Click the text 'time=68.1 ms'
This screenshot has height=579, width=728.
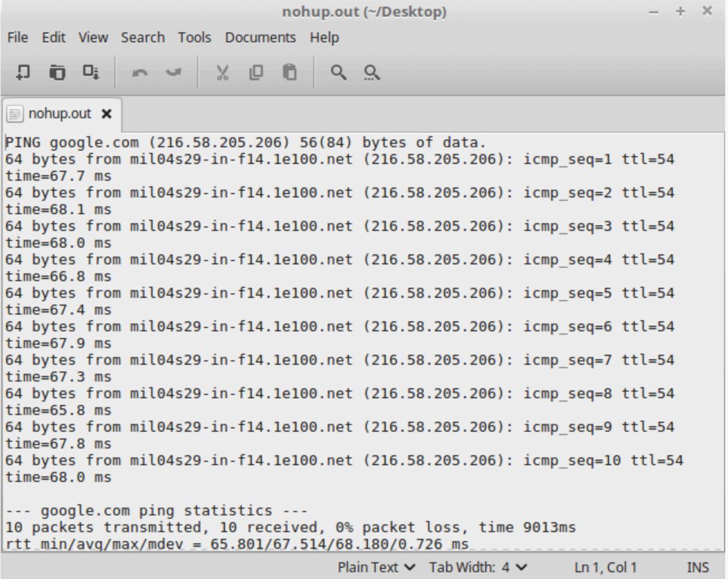58,209
